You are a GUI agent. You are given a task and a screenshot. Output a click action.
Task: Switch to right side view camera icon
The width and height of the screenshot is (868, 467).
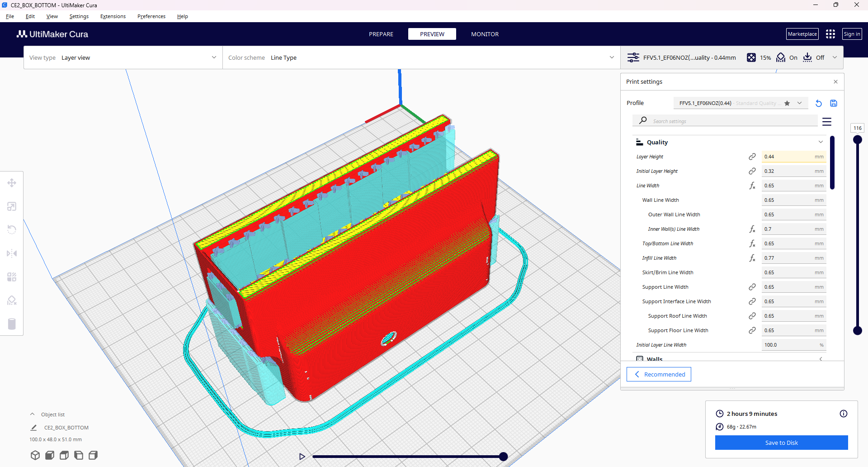click(93, 455)
